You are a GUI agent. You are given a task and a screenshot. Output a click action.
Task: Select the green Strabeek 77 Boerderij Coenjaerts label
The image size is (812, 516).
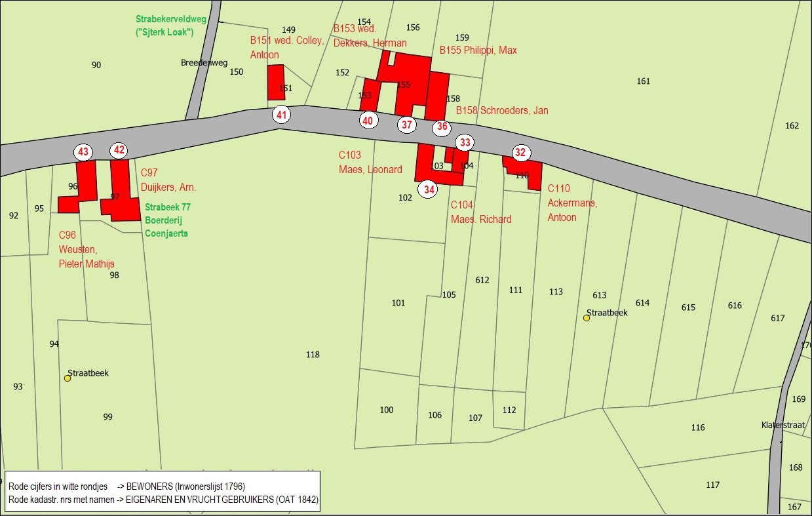tap(168, 220)
